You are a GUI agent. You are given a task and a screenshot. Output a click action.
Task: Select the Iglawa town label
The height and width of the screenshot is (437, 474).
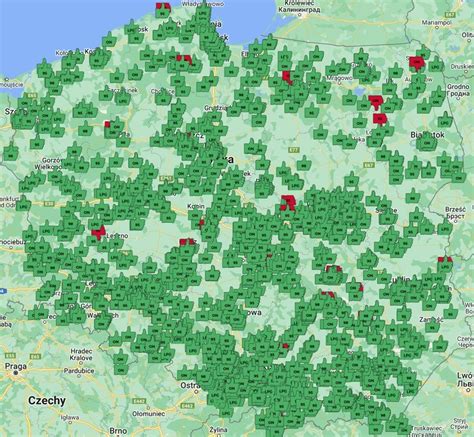(70, 417)
